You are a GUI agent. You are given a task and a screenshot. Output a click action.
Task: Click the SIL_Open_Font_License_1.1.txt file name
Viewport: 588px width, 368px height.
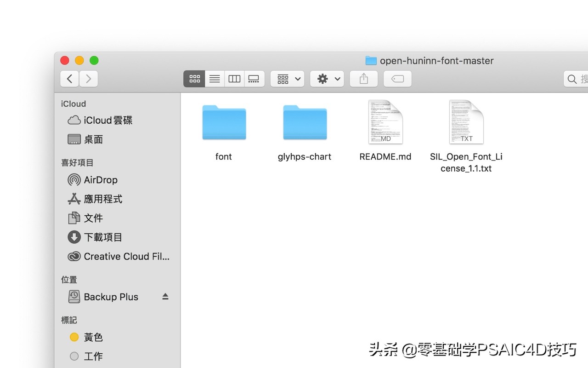[466, 162]
